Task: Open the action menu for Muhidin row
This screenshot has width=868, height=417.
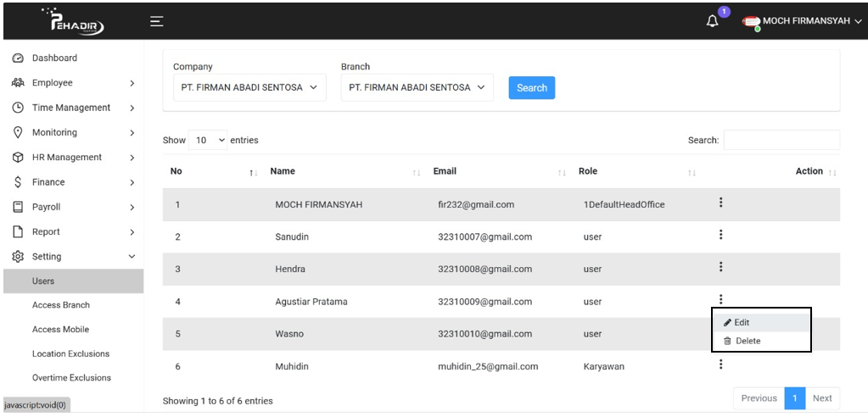Action: tap(720, 364)
